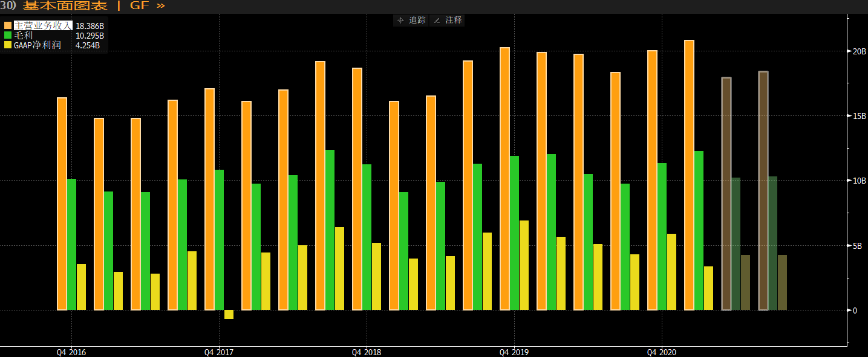Click the 10B y-axis tick label
868x357 pixels.
[860, 181]
